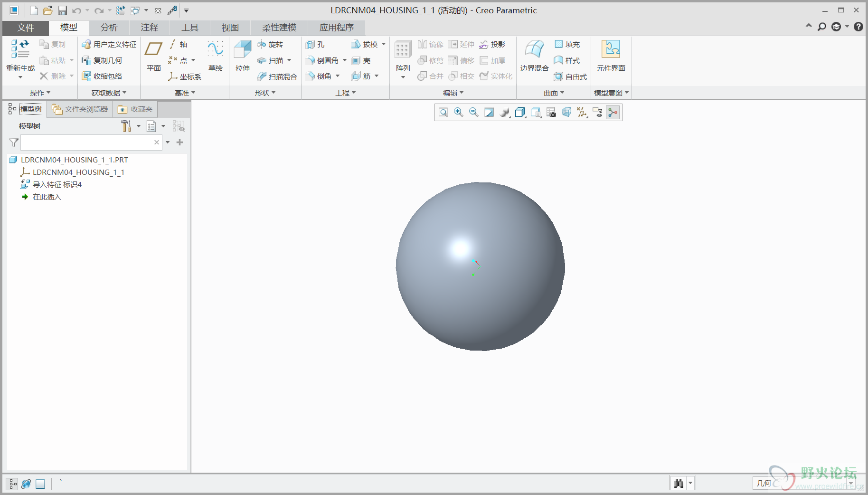Toggle perspective view icon in graphics toolbar
The image size is (868, 495).
pos(566,113)
